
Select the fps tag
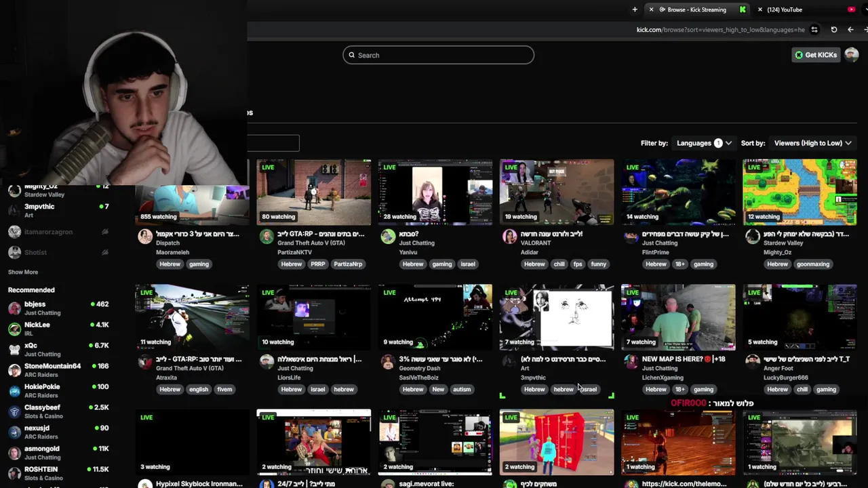coord(578,264)
